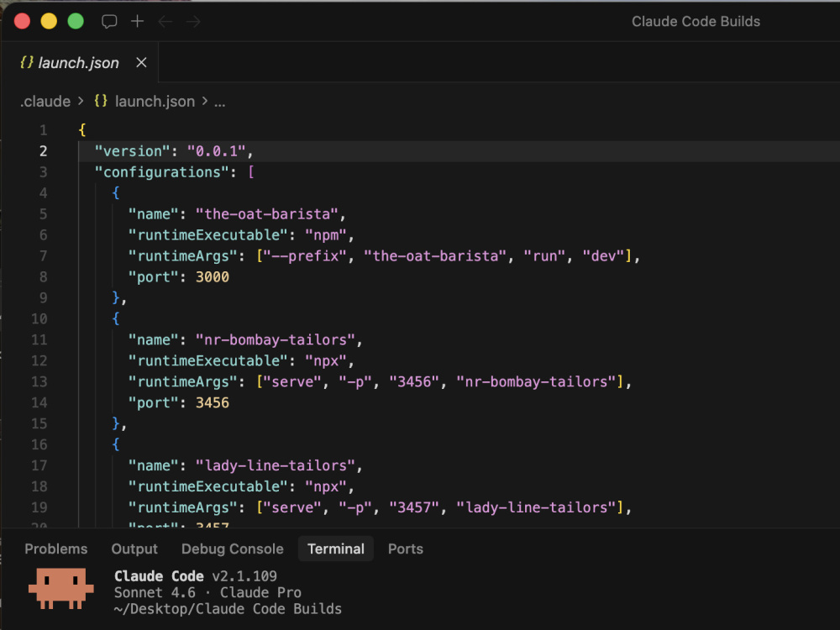840x630 pixels.
Task: Click the "lady-line-tailors" name value on line 17
Action: (x=276, y=465)
